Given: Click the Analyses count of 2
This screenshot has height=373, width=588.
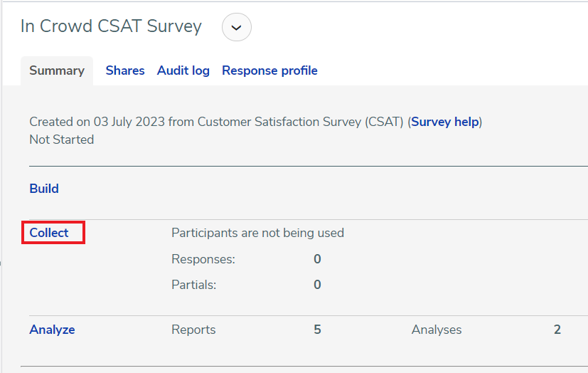Looking at the screenshot, I should click(x=557, y=330).
